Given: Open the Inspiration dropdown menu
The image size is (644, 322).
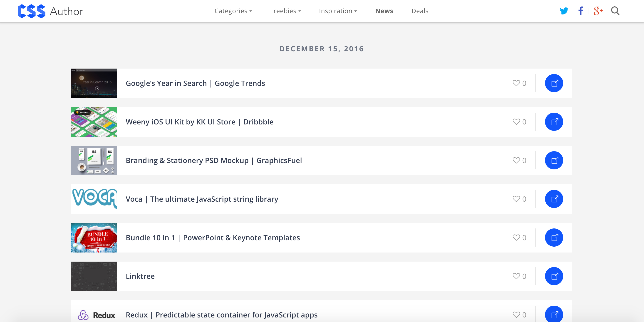Looking at the screenshot, I should click(x=338, y=11).
